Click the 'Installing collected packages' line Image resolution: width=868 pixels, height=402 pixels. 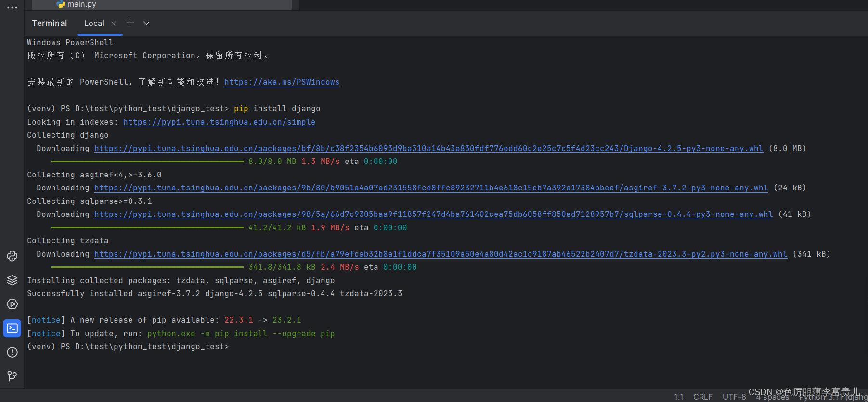(x=181, y=281)
